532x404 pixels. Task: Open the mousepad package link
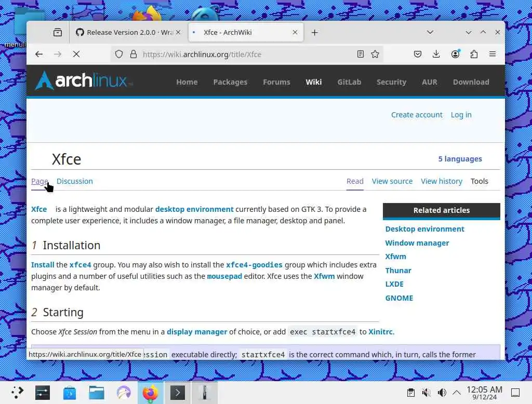tap(224, 276)
